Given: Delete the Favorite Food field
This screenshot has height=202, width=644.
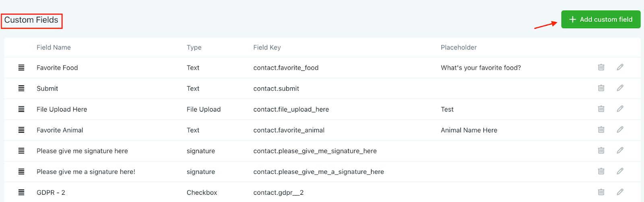Looking at the screenshot, I should click(x=601, y=67).
